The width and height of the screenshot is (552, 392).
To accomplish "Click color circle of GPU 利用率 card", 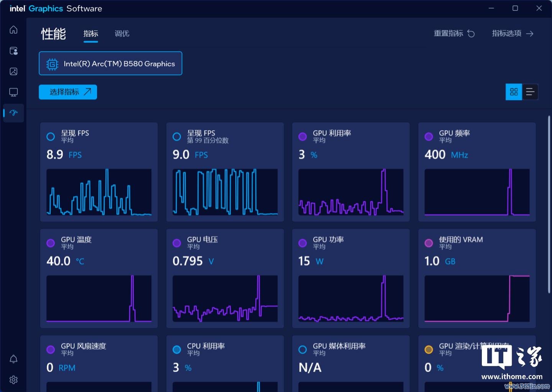I will [302, 136].
